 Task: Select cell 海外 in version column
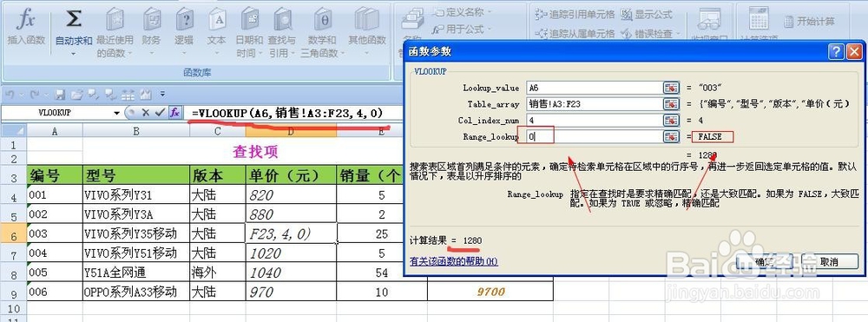click(218, 273)
